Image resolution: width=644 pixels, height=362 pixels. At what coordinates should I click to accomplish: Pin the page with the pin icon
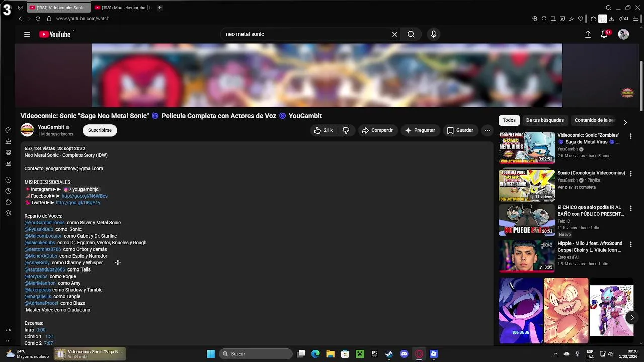[x=544, y=19]
